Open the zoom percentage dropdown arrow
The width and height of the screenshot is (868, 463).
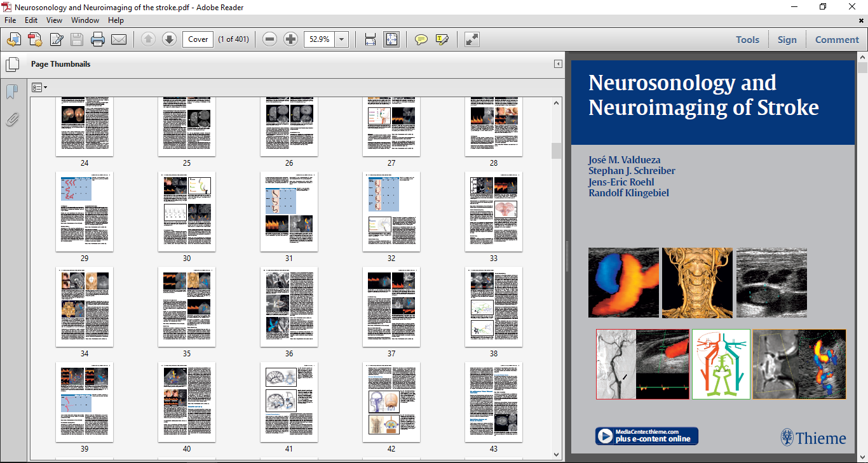click(342, 39)
